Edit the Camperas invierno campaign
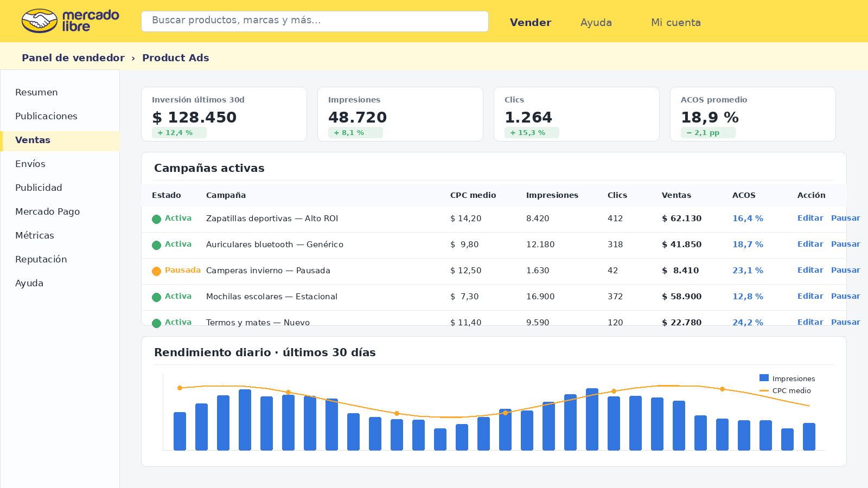 810,270
